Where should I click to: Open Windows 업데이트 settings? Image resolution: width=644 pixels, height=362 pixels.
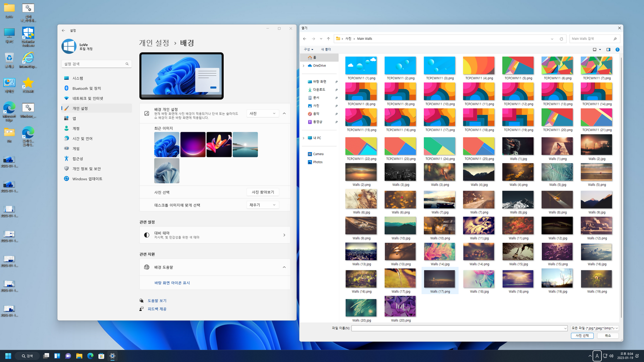(96, 179)
